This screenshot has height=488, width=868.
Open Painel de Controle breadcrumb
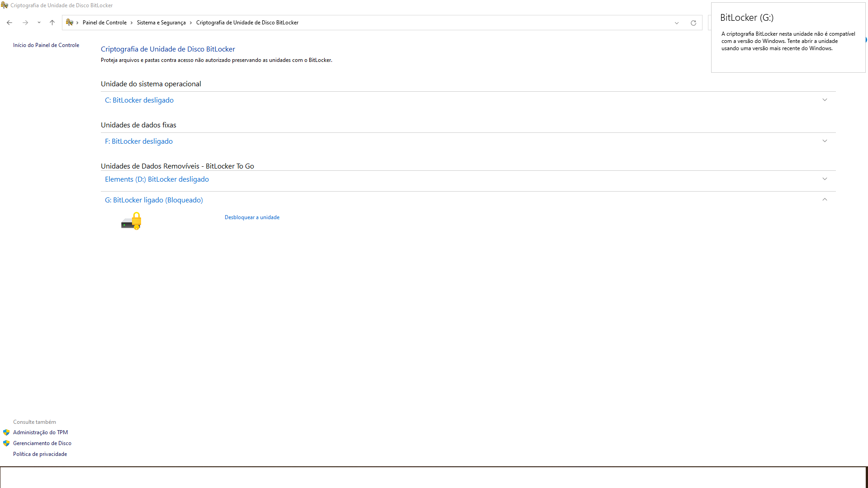tap(104, 23)
